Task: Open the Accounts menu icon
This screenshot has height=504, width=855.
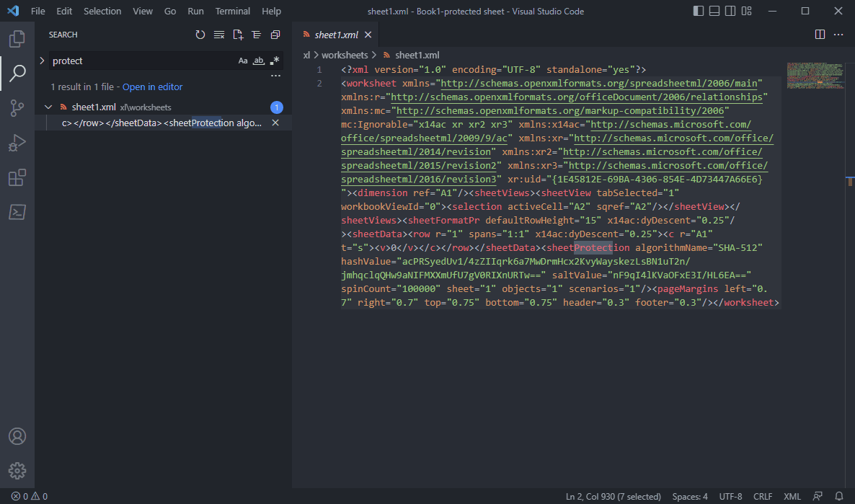Action: [17, 436]
